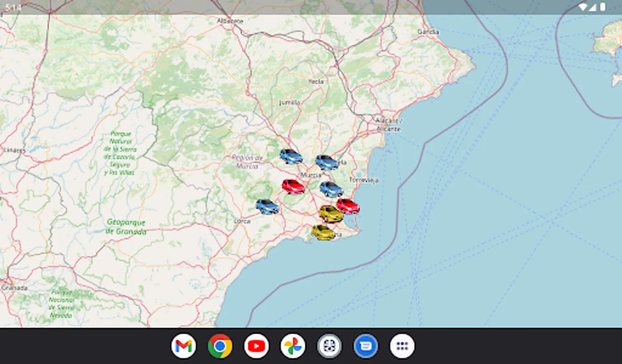Open Gmail from the taskbar
622x364 pixels.
click(183, 346)
